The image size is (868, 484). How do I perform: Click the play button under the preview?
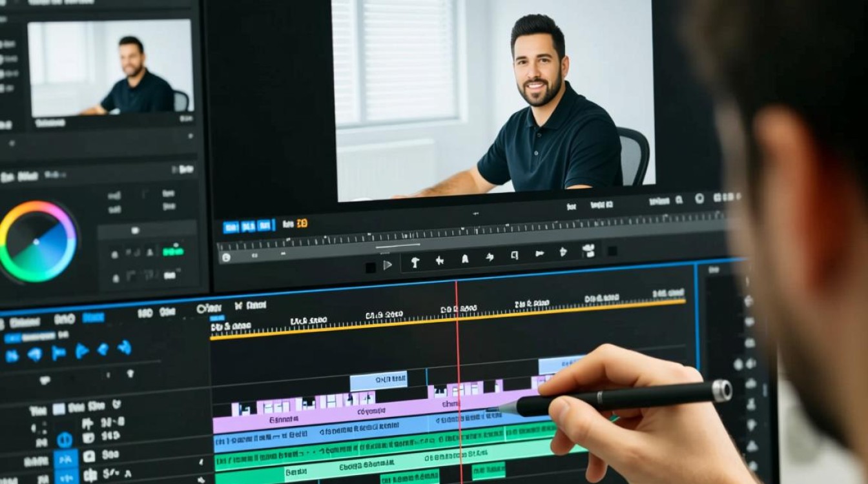[387, 265]
